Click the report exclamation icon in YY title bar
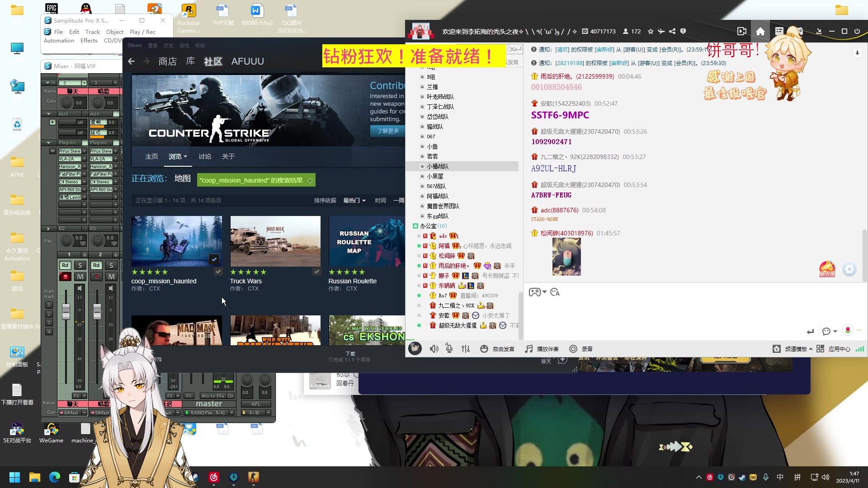Viewport: 868px width, 488px height. (x=683, y=32)
